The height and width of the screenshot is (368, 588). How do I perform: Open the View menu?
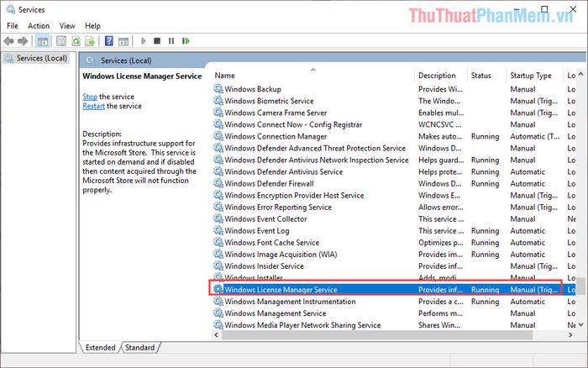coord(67,26)
